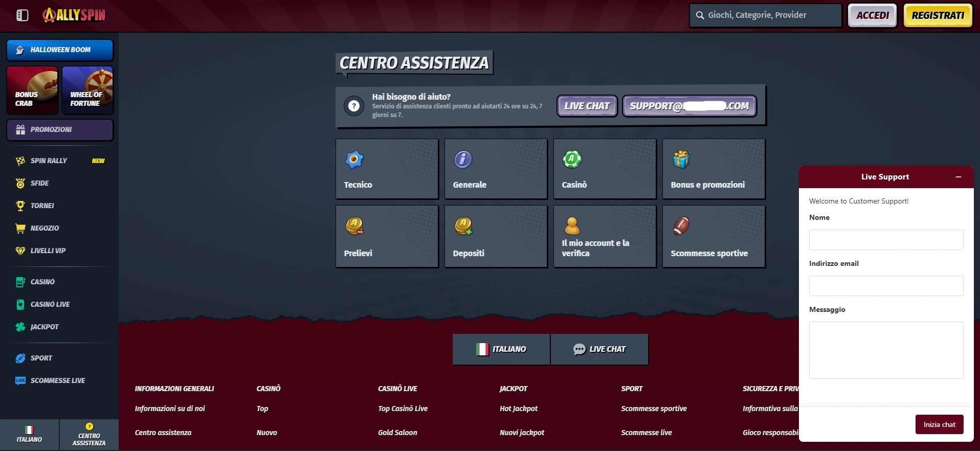
Task: Open the Depositi help category
Action: click(496, 236)
